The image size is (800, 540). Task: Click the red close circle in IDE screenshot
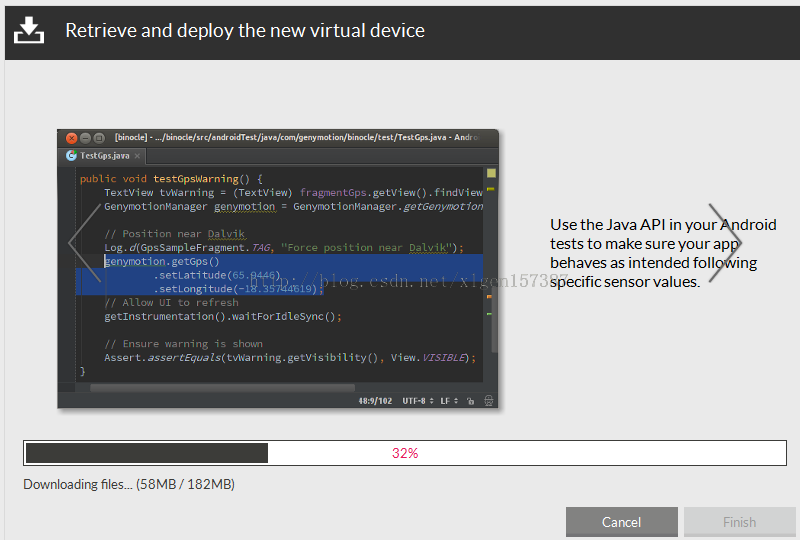pyautogui.click(x=71, y=138)
